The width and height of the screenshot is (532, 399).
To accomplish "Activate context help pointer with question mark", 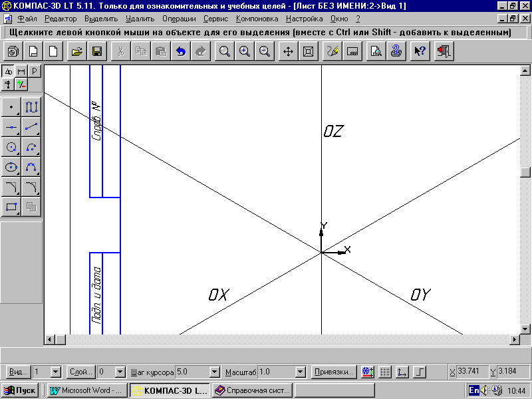I will [x=420, y=51].
